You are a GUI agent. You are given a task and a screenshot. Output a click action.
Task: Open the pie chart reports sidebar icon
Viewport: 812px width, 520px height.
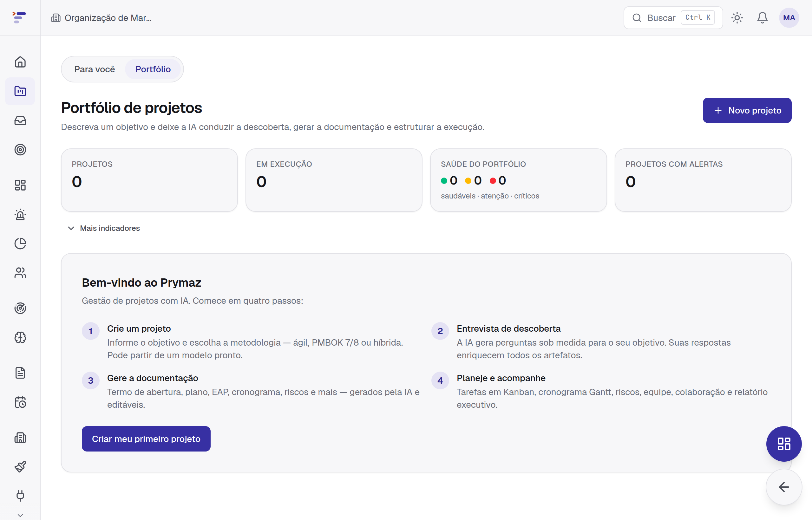click(x=20, y=244)
